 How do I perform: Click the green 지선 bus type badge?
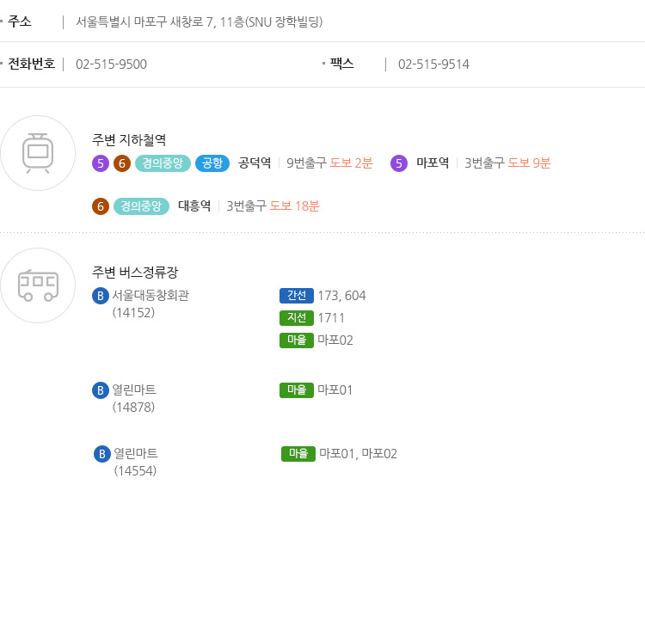point(297,318)
